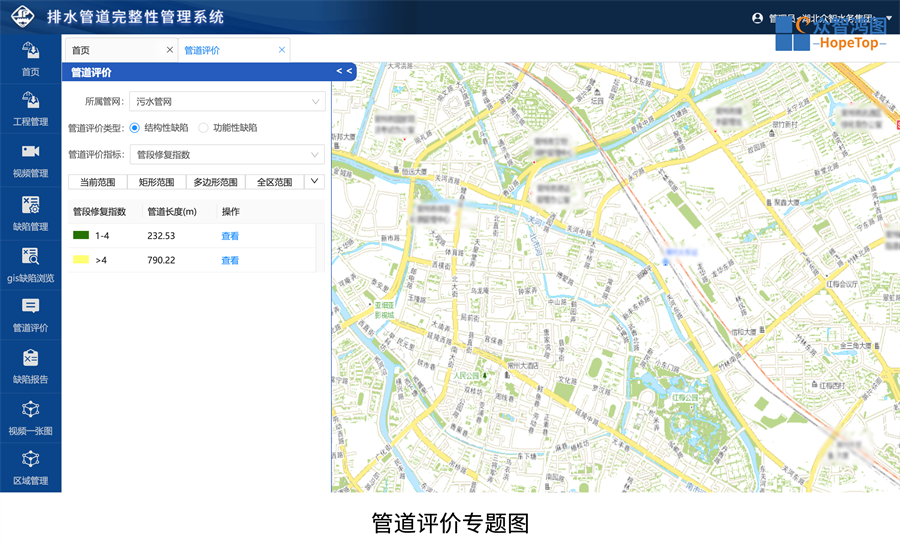This screenshot has width=900, height=549.
Task: Select 功能性缺陷 radio button
Action: click(203, 127)
